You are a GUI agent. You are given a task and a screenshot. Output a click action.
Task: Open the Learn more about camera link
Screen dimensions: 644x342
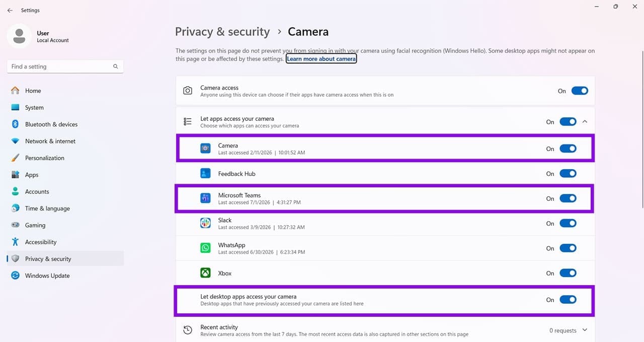coord(321,59)
